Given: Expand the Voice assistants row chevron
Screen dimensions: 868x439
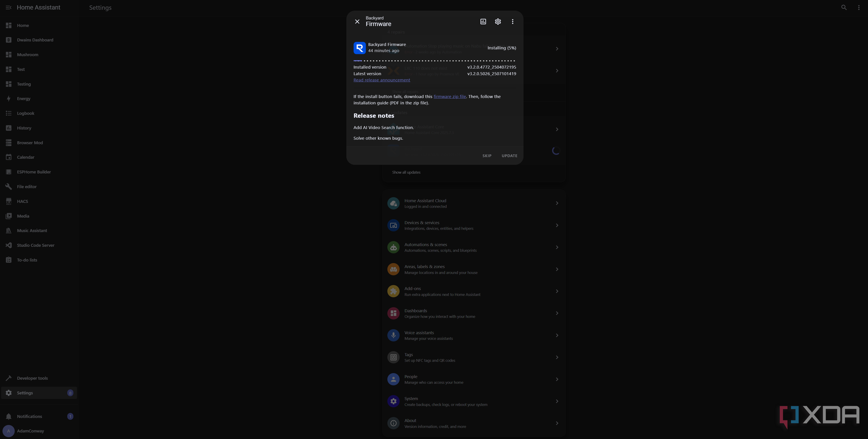Looking at the screenshot, I should tap(557, 335).
